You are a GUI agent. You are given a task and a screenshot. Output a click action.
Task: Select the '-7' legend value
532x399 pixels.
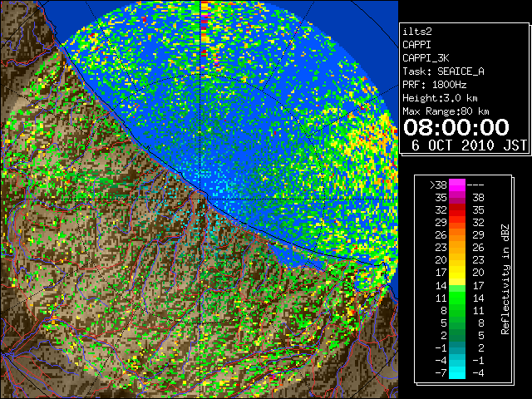click(441, 373)
